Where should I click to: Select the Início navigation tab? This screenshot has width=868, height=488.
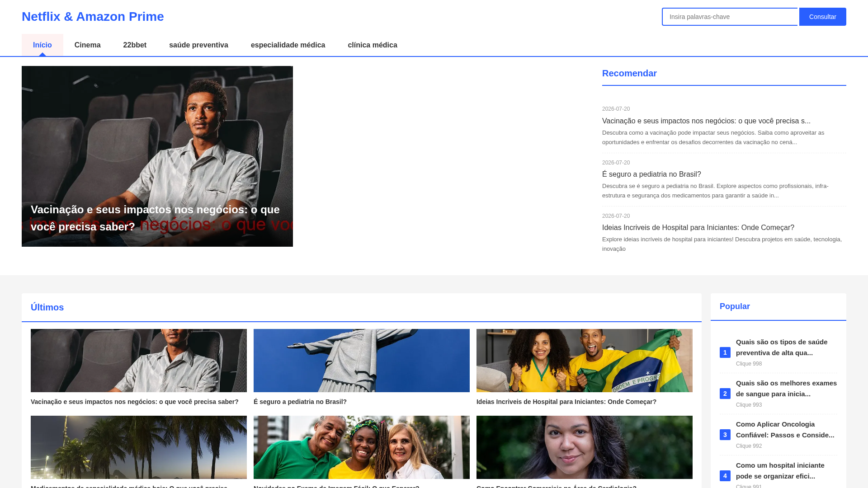coord(42,45)
